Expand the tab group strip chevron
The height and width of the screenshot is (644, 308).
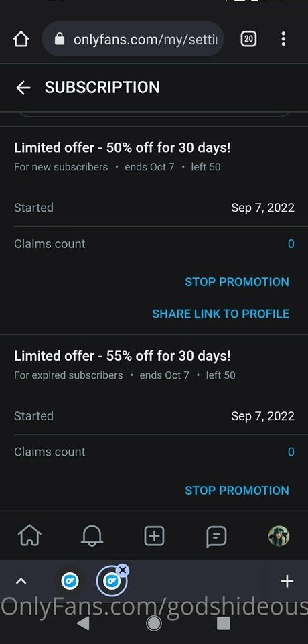pyautogui.click(x=21, y=581)
